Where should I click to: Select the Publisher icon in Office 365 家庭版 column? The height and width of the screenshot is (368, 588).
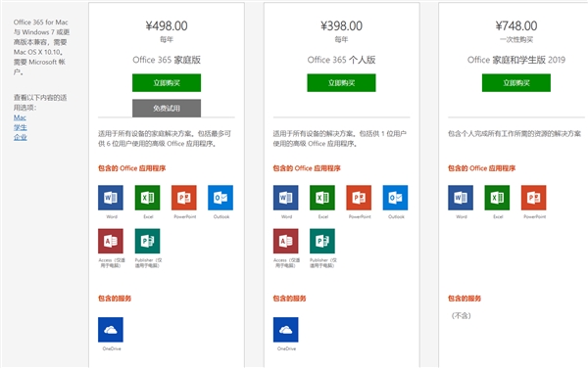click(147, 241)
